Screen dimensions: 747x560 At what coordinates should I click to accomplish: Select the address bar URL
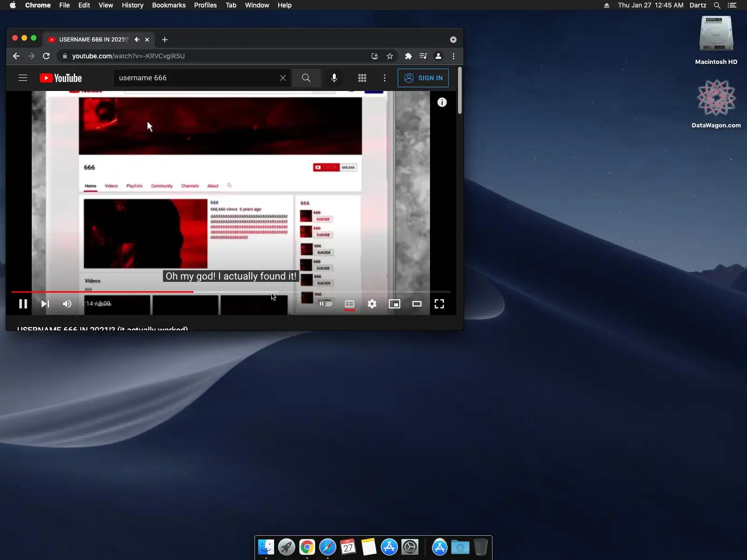click(128, 56)
